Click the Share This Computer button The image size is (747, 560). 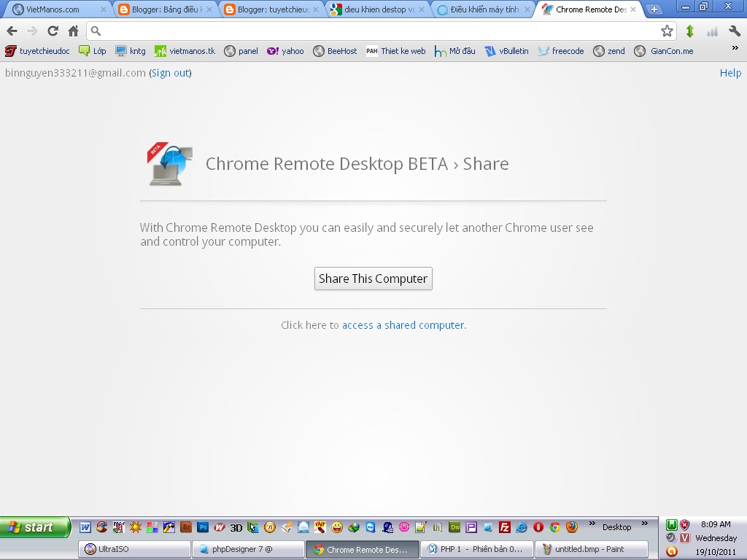coord(373,279)
